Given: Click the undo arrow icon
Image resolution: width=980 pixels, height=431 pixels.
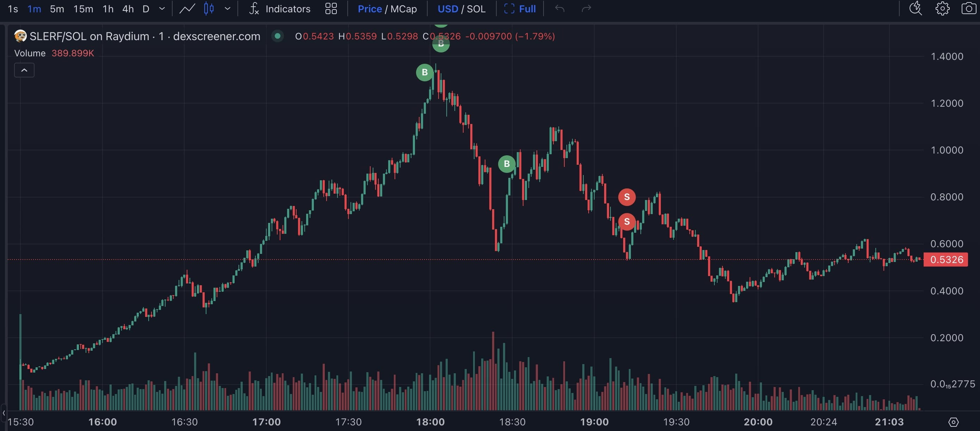Looking at the screenshot, I should (559, 8).
